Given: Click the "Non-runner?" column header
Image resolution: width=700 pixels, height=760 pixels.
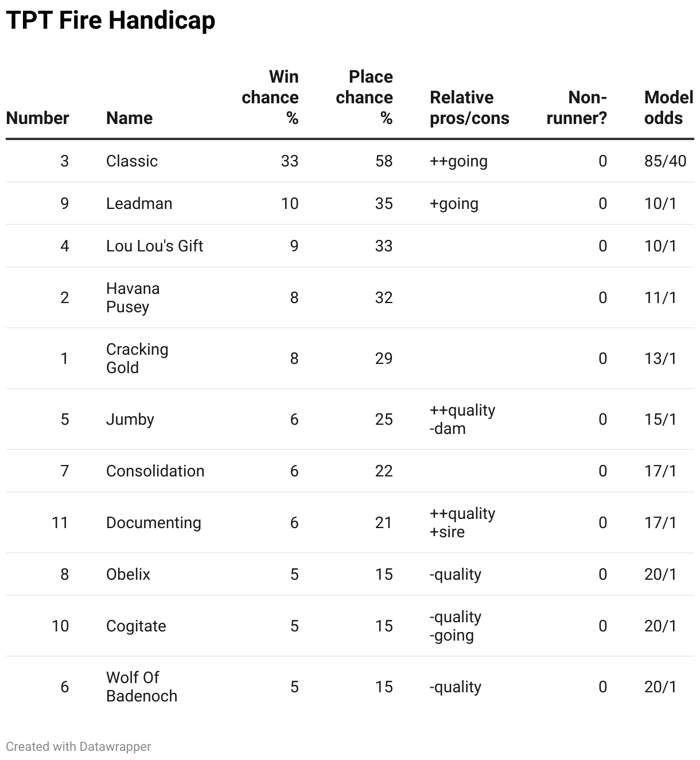Looking at the screenshot, I should coord(577,107).
